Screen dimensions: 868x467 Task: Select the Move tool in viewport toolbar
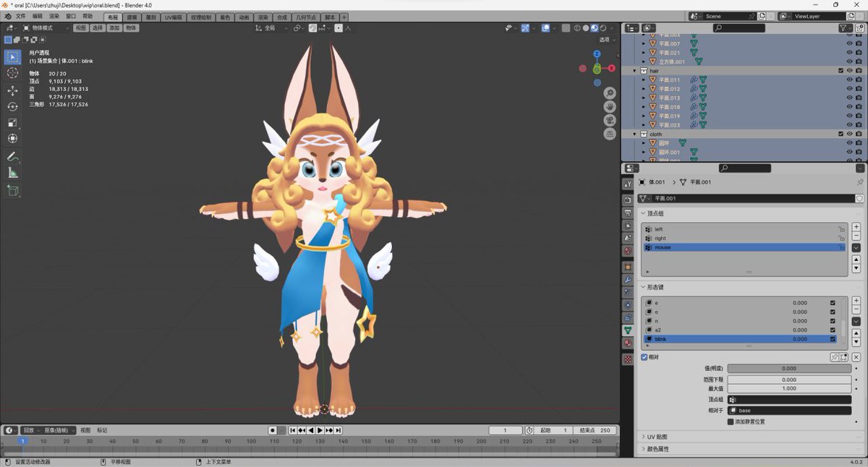pyautogui.click(x=12, y=90)
